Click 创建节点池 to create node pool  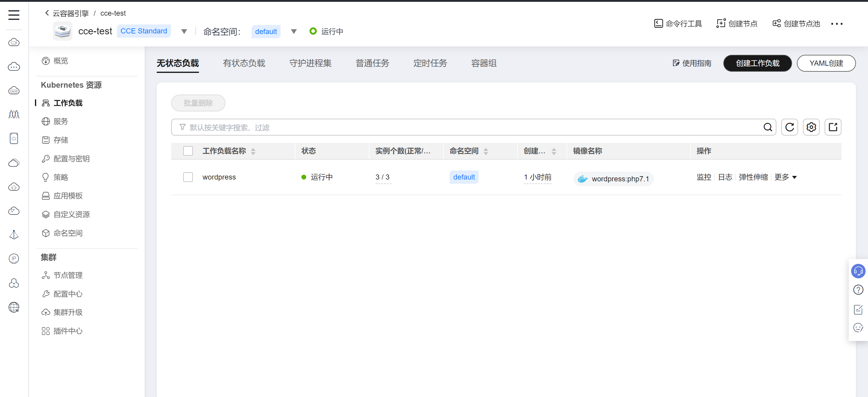click(796, 23)
